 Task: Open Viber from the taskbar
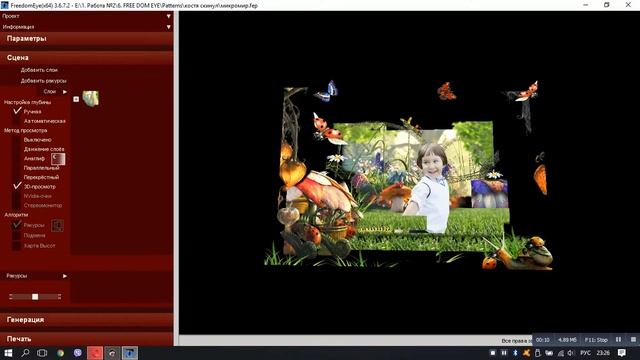pos(78,353)
